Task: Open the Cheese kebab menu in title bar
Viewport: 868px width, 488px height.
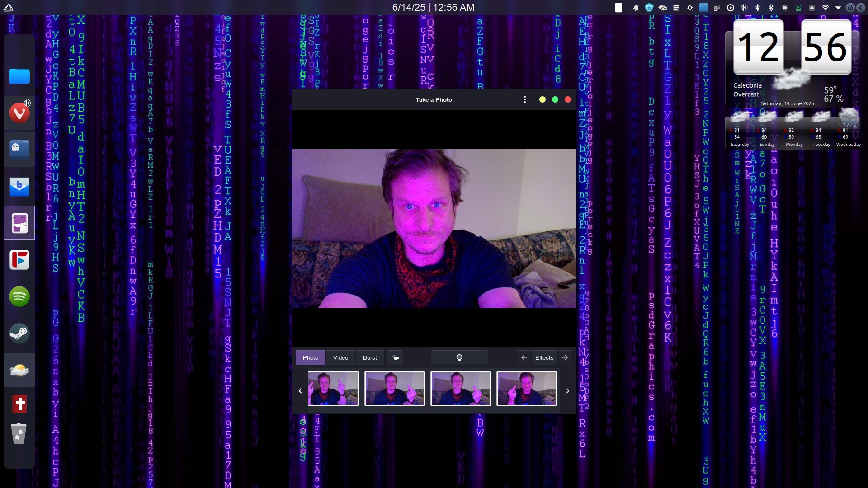Action: click(x=524, y=99)
